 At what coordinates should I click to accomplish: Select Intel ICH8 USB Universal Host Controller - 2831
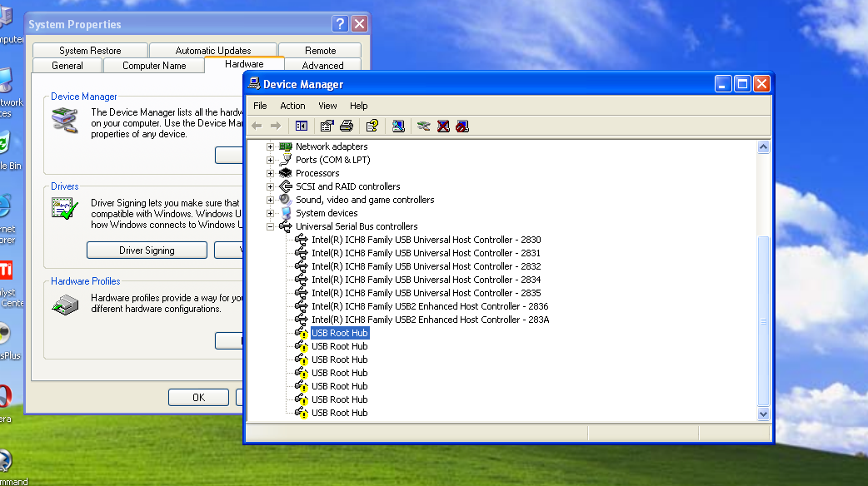(426, 253)
